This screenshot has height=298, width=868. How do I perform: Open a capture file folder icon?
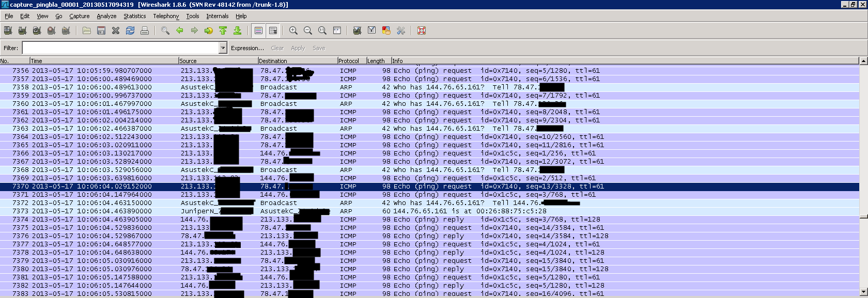87,31
